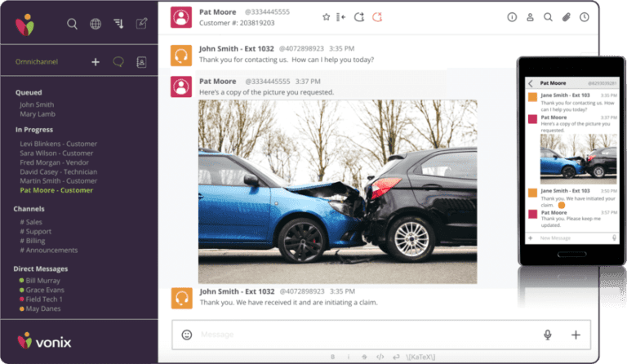Click the compose new message icon
The image size is (627, 364).
point(141,24)
